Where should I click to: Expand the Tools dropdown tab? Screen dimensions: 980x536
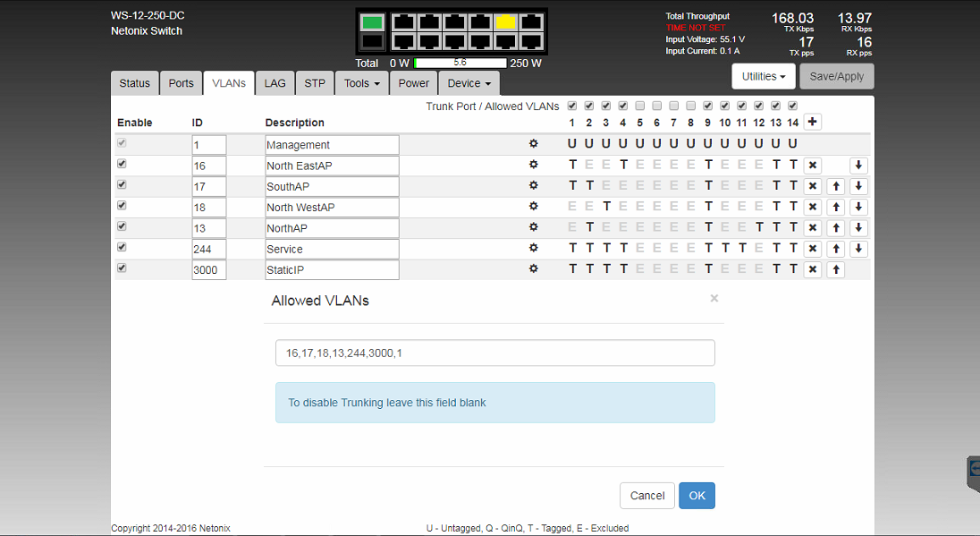pos(362,83)
